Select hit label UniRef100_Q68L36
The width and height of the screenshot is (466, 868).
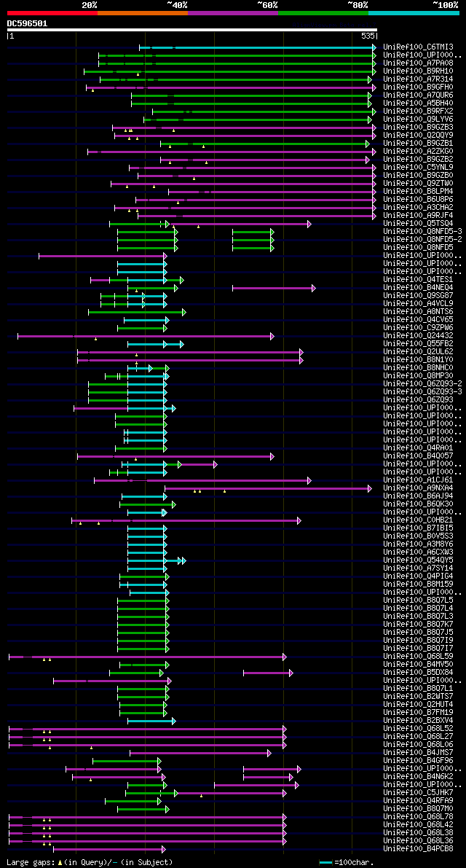pos(418,840)
